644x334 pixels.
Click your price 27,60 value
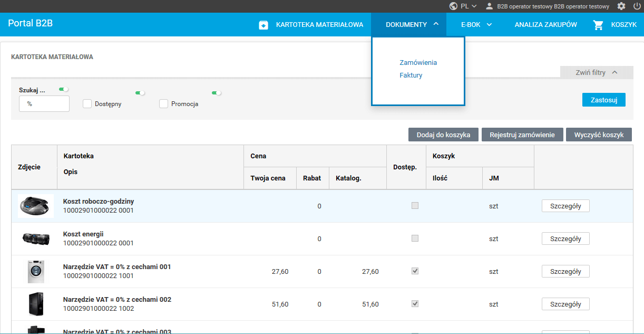point(280,272)
